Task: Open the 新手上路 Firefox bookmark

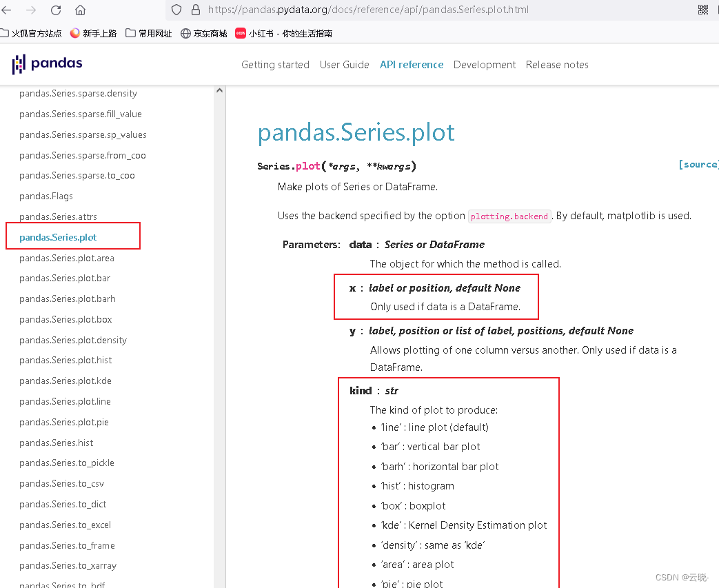Action: pos(93,33)
